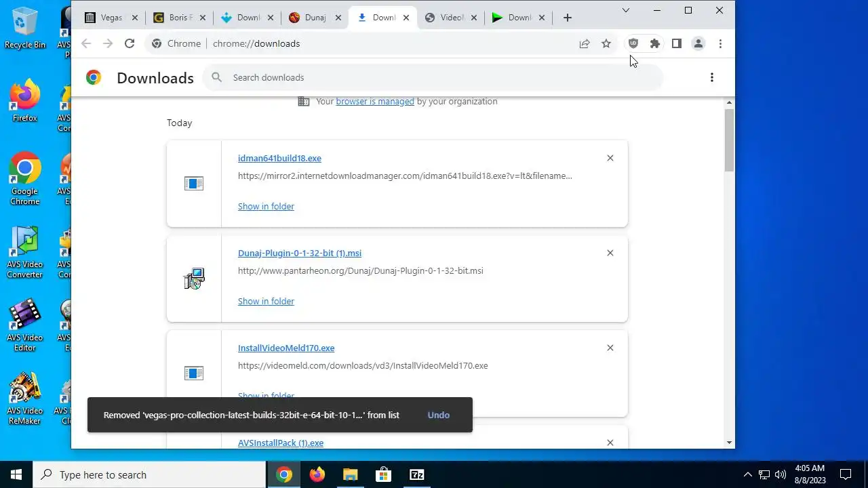Click the downloads page vertical scrollbar thumb

(729, 140)
